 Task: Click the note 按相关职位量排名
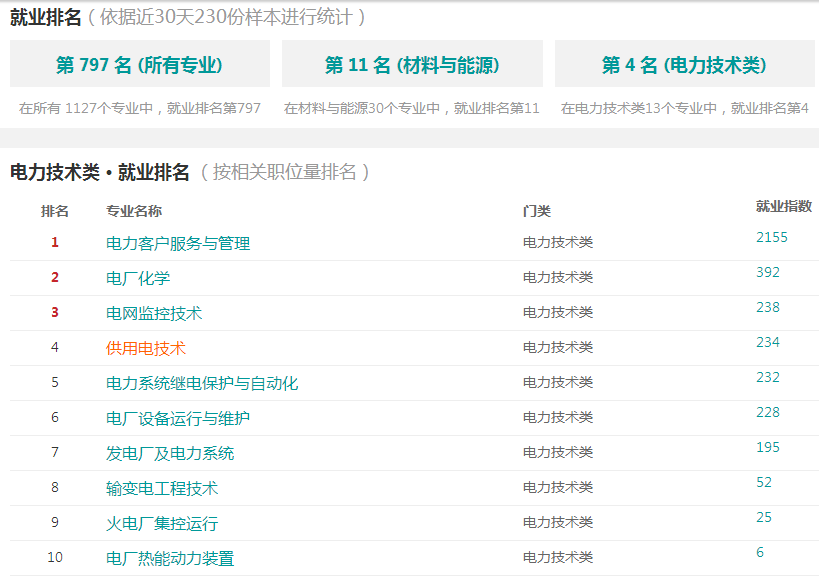click(285, 172)
